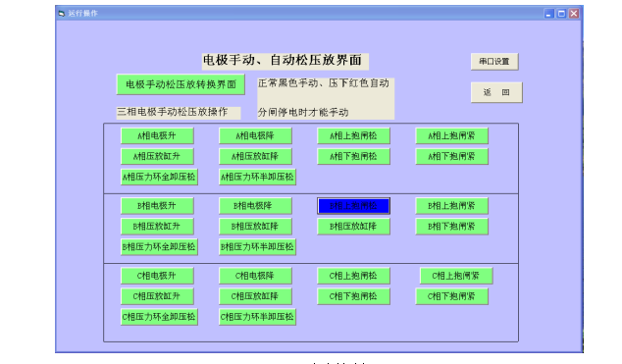Click B相压力环半卸压松 button
Screen dimensions: 622x364
tap(257, 247)
